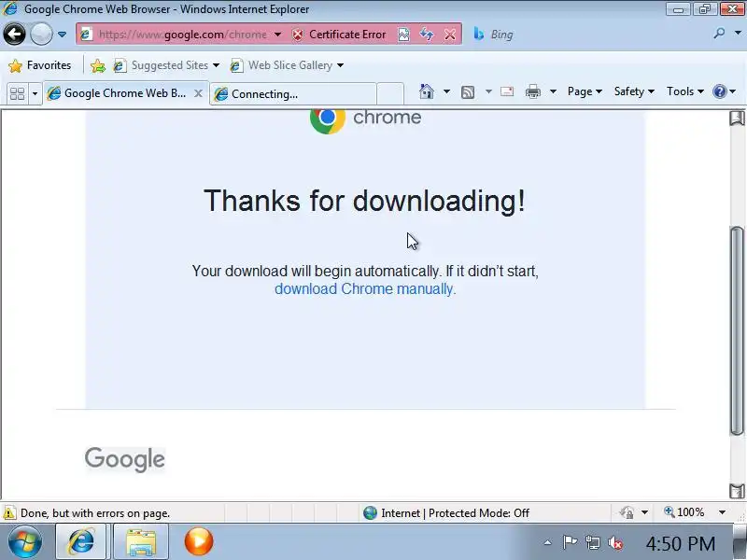The width and height of the screenshot is (747, 560).
Task: Click the Quick Tabs grid icon
Action: click(17, 93)
